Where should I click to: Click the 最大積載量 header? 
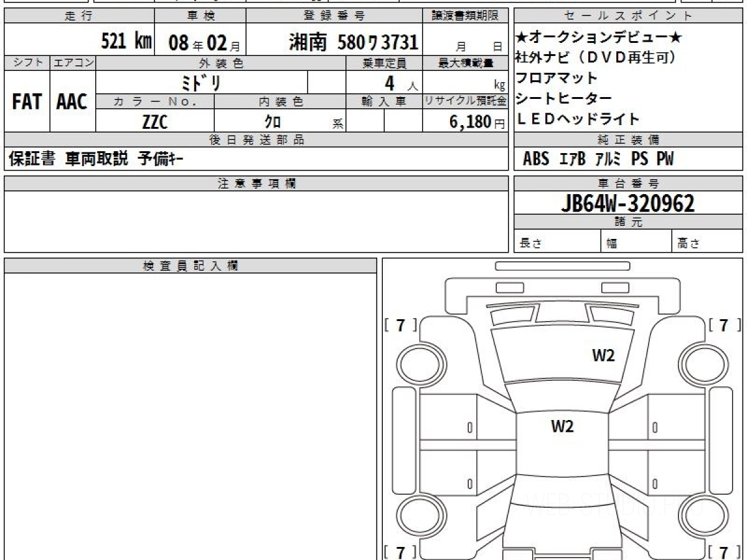[x=466, y=63]
